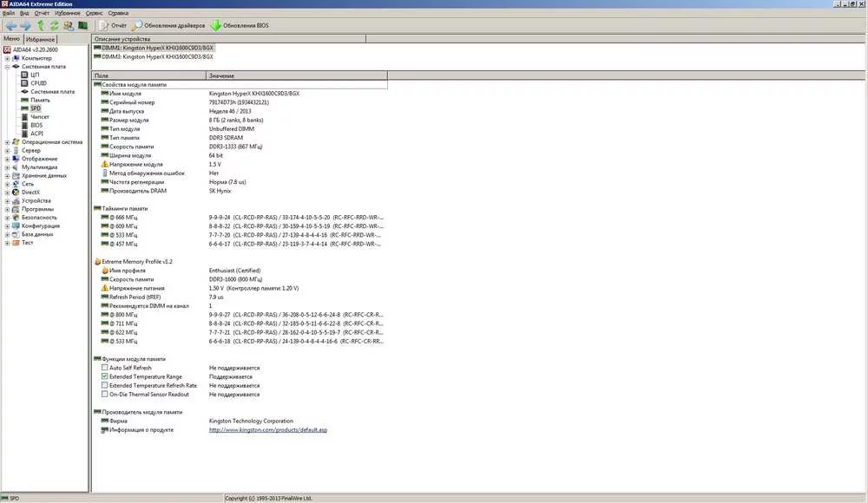Expand the Сеть tree node

7,184
